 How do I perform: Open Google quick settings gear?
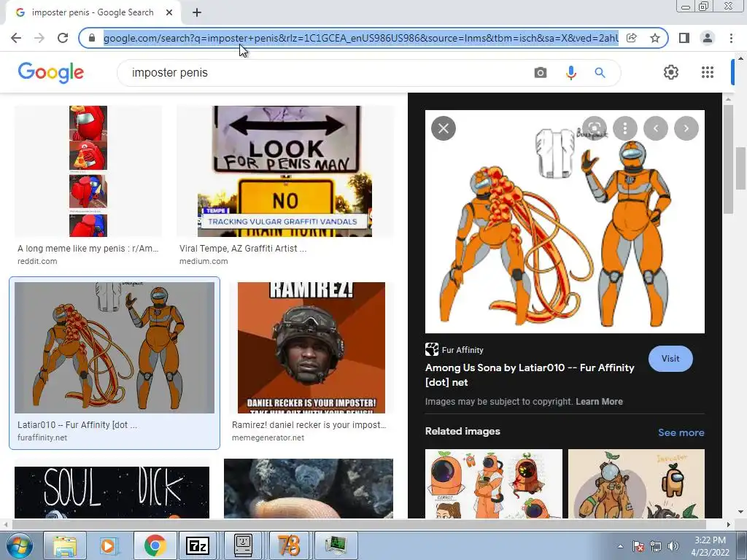(x=671, y=72)
